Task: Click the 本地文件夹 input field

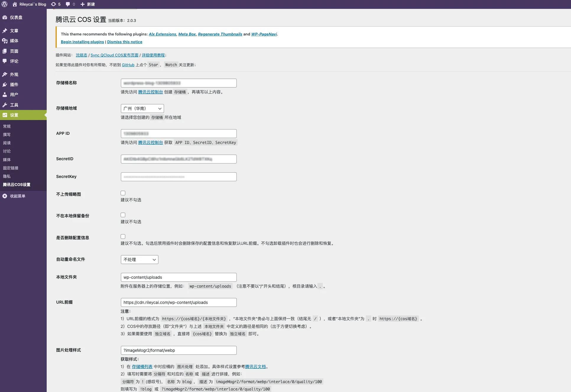Action: click(179, 277)
